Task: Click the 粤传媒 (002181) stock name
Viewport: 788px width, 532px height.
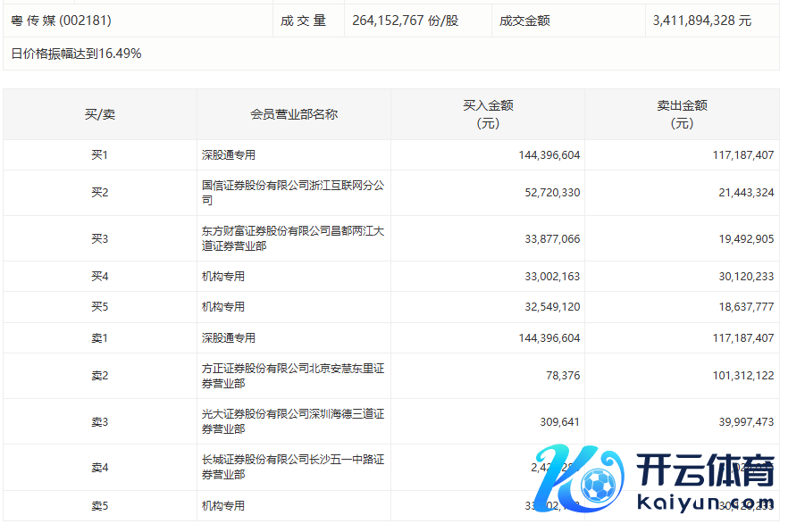Action: (x=62, y=20)
